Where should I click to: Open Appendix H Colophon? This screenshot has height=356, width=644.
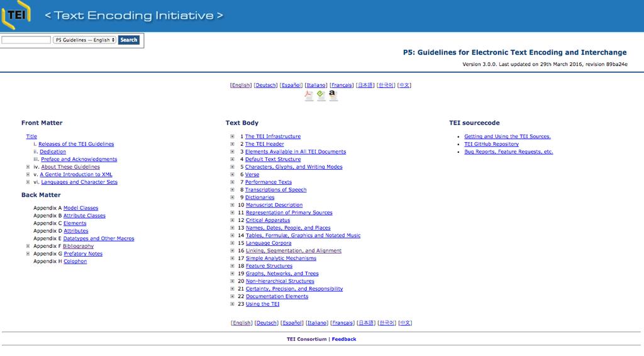pos(75,261)
